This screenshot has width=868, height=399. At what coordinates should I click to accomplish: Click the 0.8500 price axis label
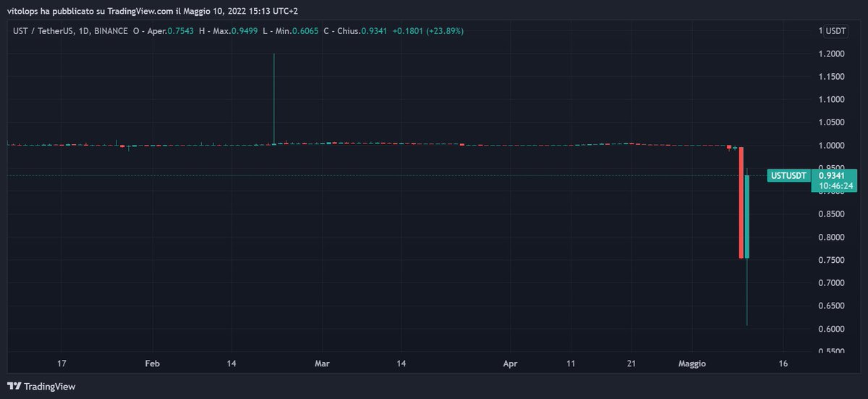point(831,214)
